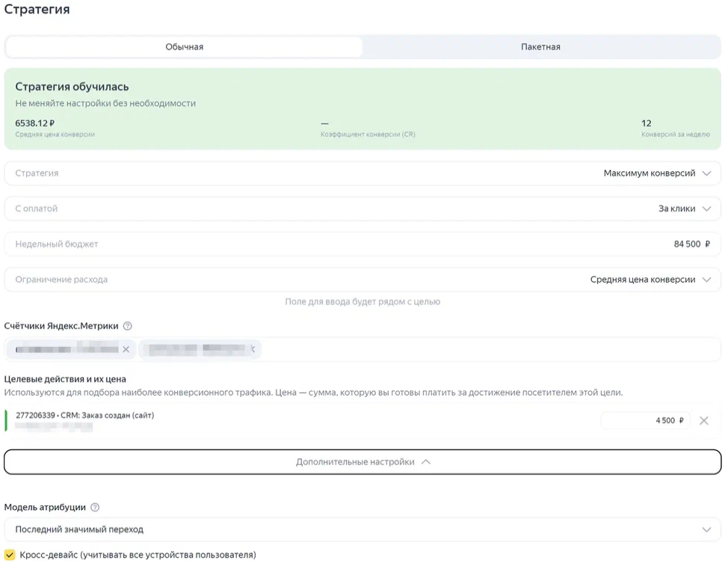Open Ограничение расхода dropdown chevron
Image resolution: width=728 pixels, height=587 pixels.
[x=706, y=280]
